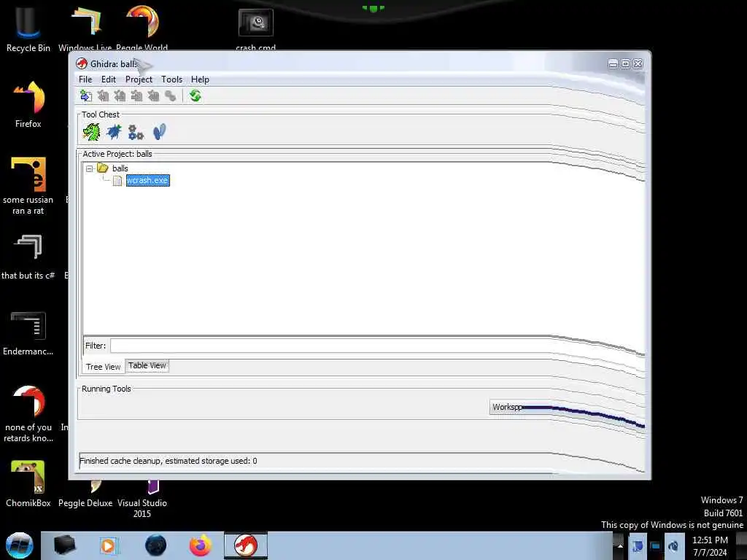Click the first toolbar icon with green plus and blue arrow
Viewport: 747px width, 560px height.
[86, 96]
